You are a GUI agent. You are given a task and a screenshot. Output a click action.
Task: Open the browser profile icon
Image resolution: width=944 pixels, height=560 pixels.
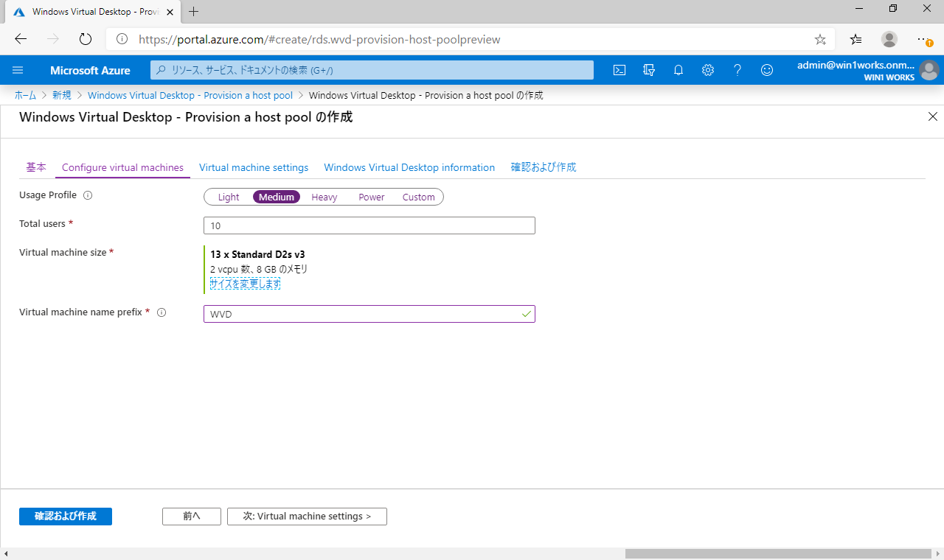click(889, 39)
